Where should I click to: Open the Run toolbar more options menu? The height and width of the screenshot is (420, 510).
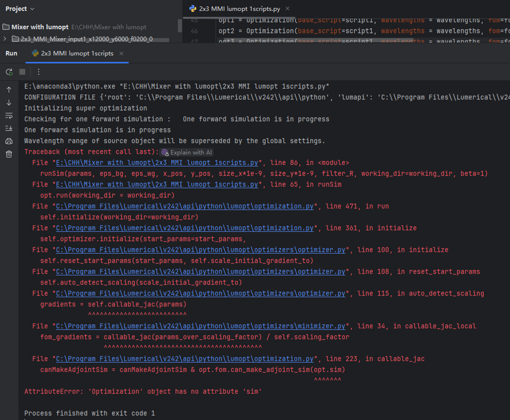(38, 72)
